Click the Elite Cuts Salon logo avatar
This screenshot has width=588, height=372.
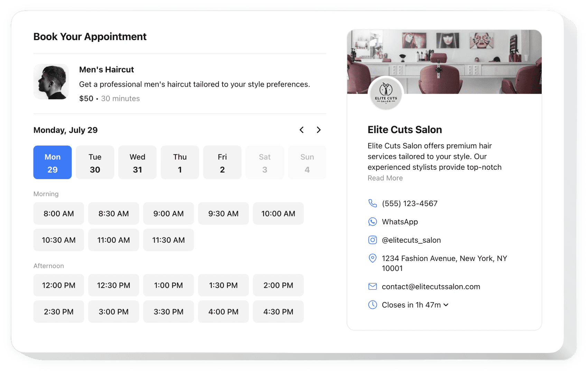pos(386,93)
